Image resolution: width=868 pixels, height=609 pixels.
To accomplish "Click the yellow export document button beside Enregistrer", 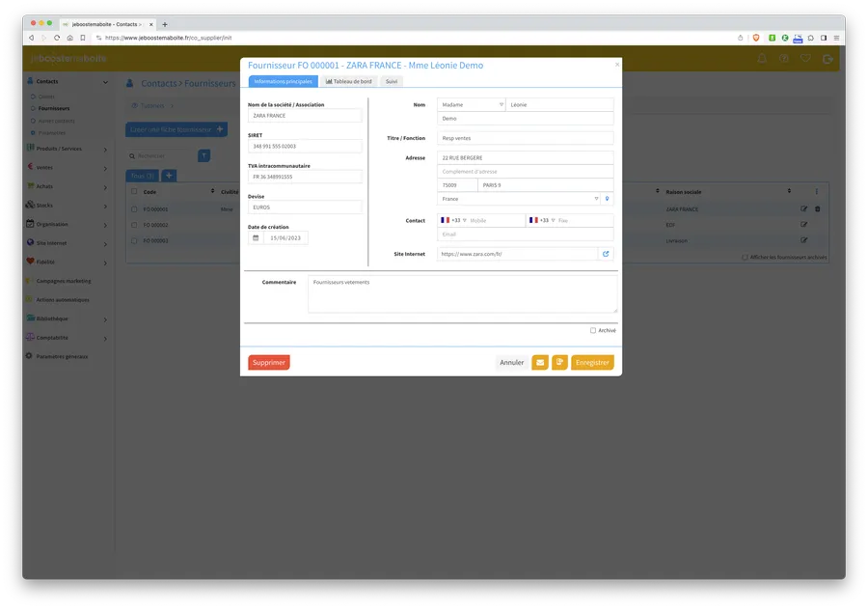I will coord(559,362).
